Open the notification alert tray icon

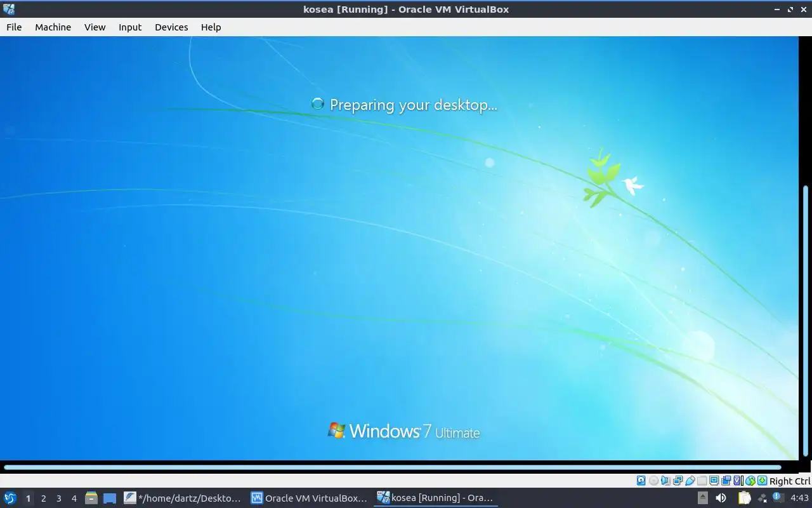click(778, 497)
